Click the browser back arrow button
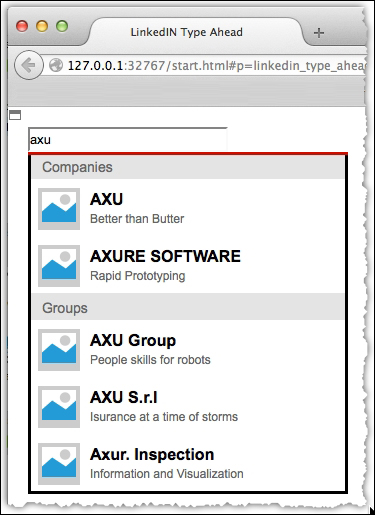Screen dimensions: 375x515 tap(29, 65)
